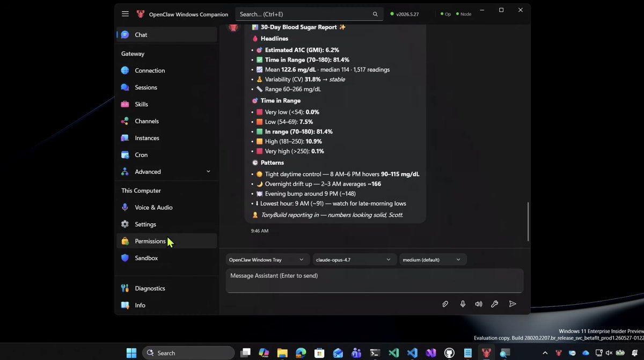The image size is (644, 360).
Task: Open the Chat page
Action: tap(167, 34)
